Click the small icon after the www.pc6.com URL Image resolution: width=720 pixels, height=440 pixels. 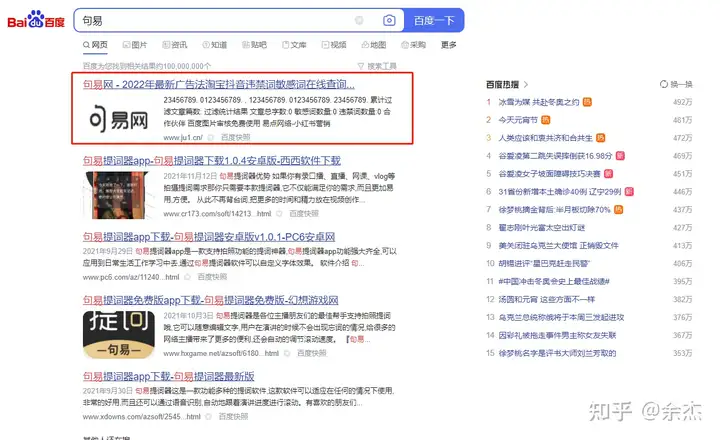coord(187,277)
